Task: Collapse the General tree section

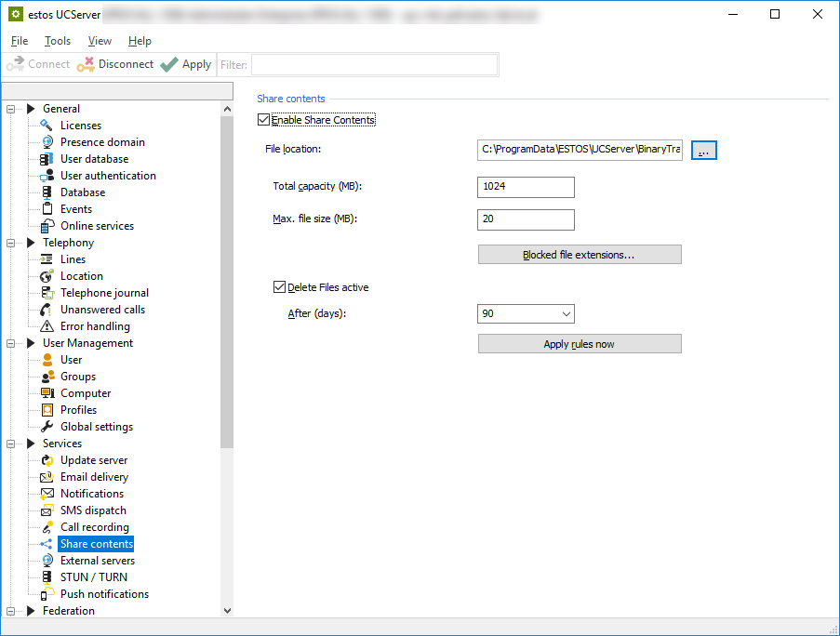Action: 11,109
